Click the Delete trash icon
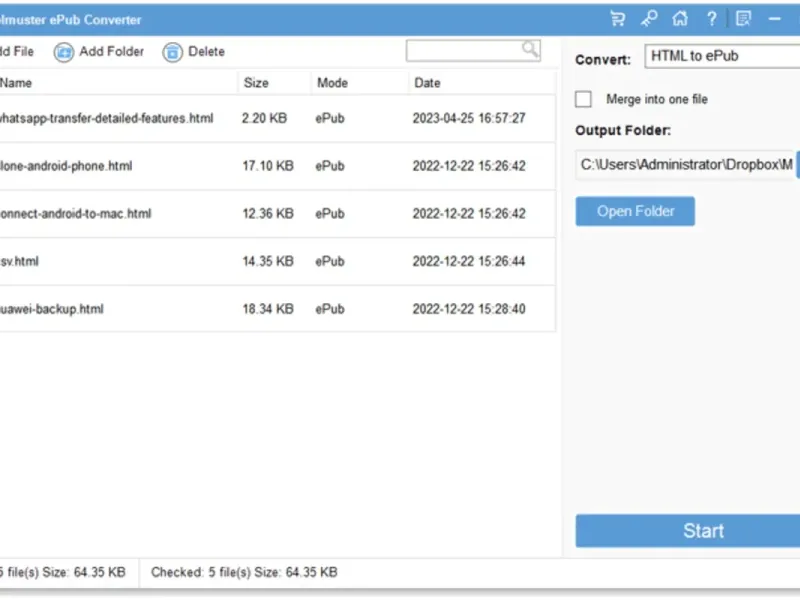 pyautogui.click(x=172, y=52)
